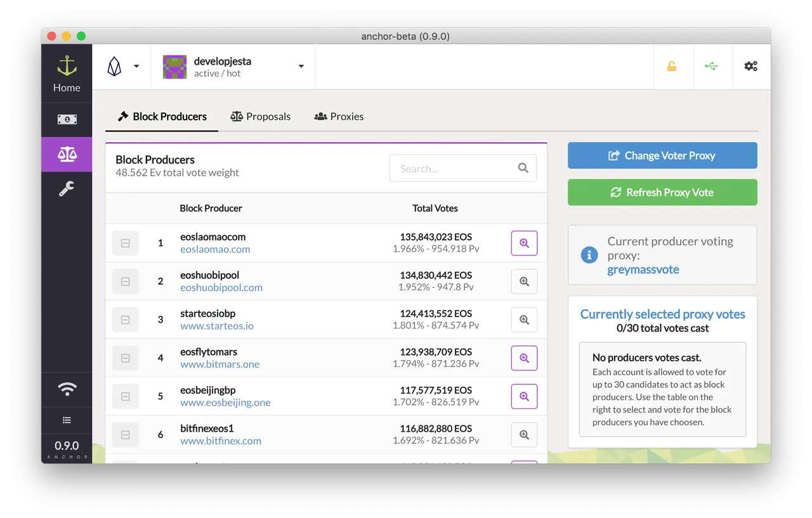Open the www.bitfinex.com link
The image size is (812, 518).
coord(221,441)
